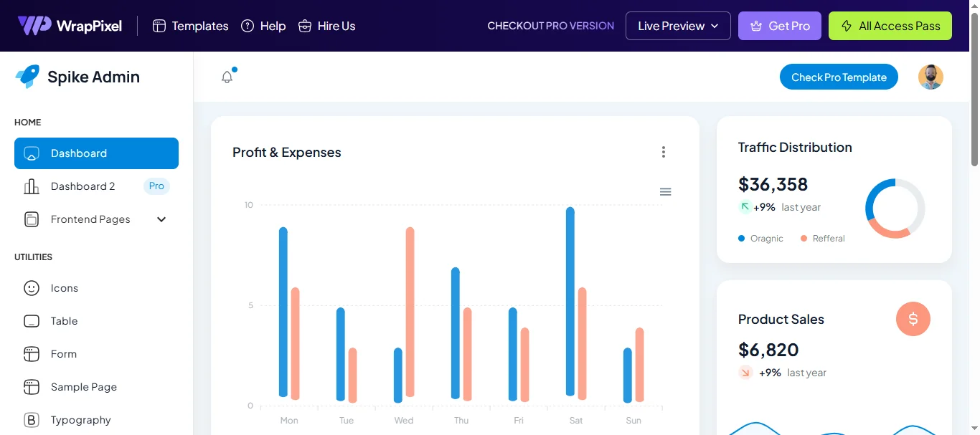Open the user profile avatar menu
980x435 pixels.
point(930,77)
